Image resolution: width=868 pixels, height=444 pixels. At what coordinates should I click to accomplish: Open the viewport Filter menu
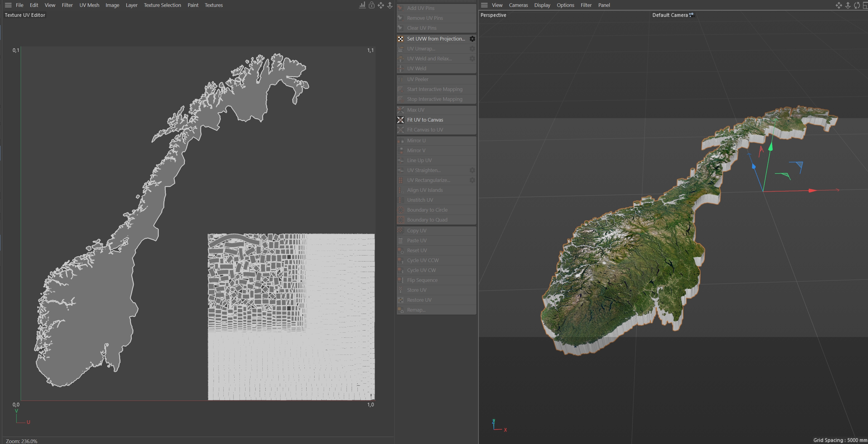[586, 5]
